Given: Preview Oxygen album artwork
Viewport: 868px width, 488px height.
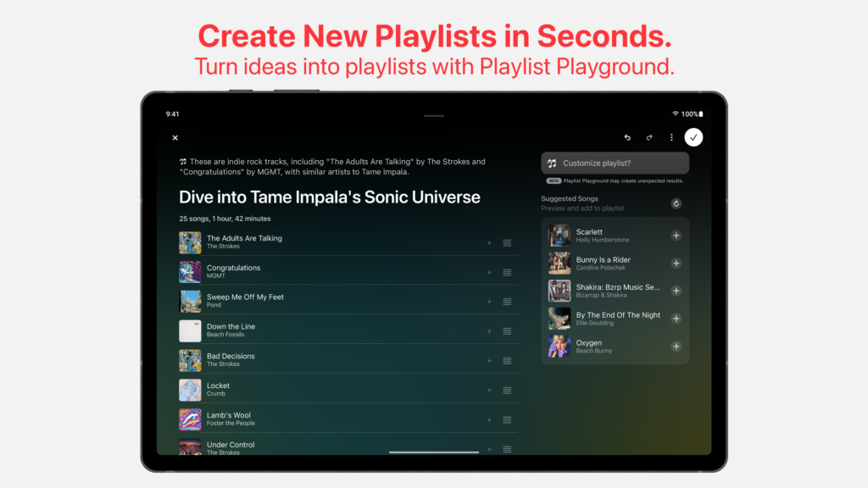Looking at the screenshot, I should tap(559, 347).
